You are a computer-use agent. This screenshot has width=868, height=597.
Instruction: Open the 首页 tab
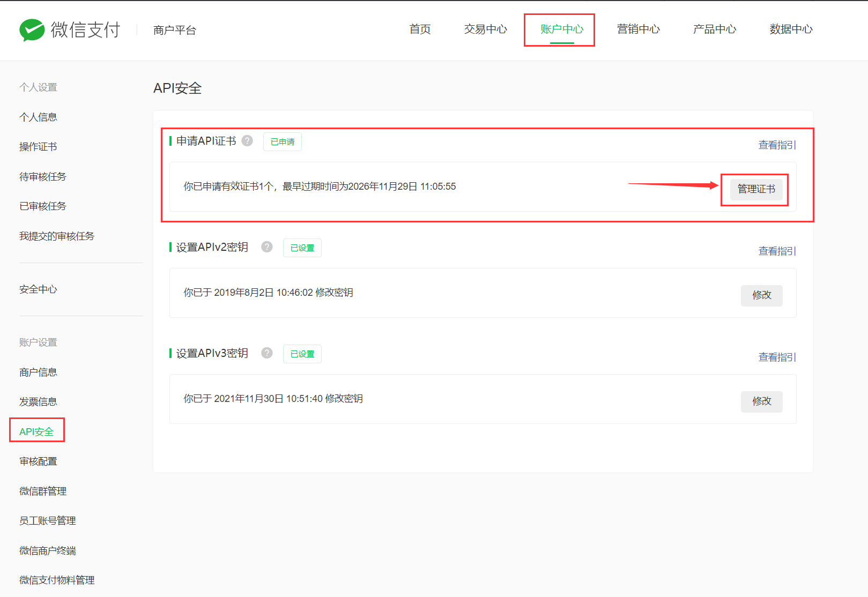point(420,29)
